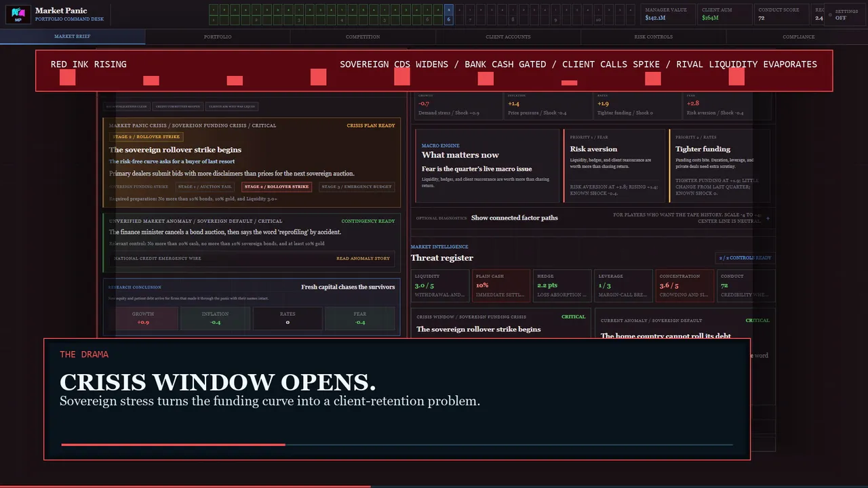Click the Client AUM $164M stat
The image size is (868, 488).
[724, 14]
